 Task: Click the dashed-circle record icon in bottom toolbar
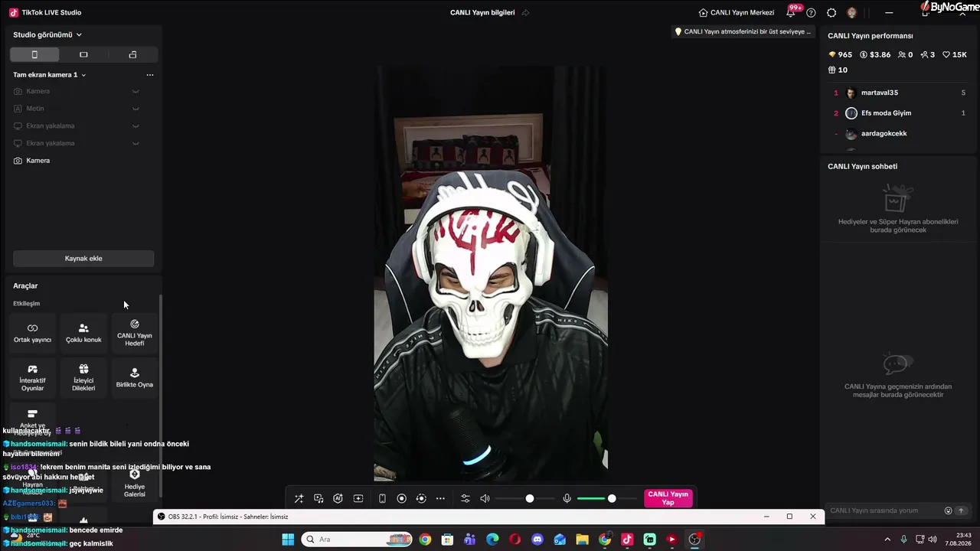point(420,498)
